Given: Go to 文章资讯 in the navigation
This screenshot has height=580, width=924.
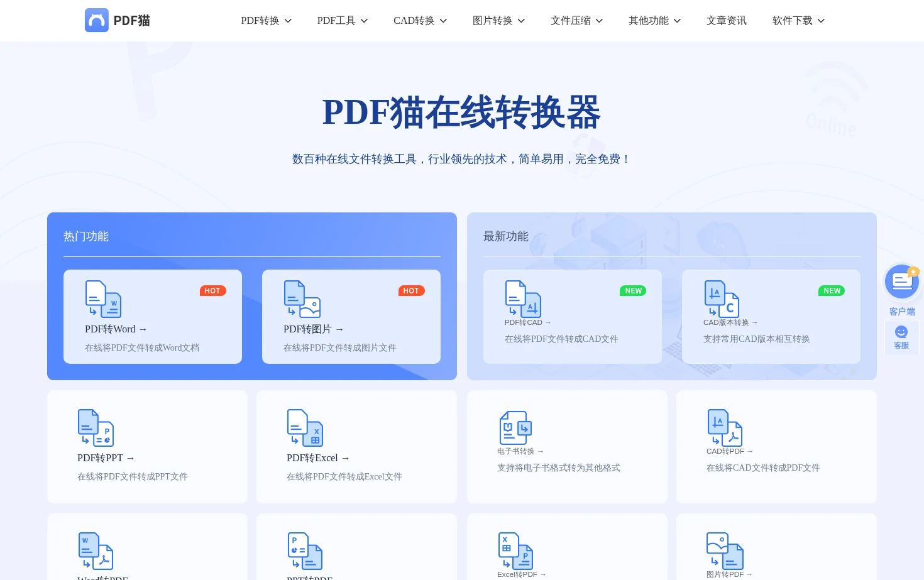Looking at the screenshot, I should [727, 21].
